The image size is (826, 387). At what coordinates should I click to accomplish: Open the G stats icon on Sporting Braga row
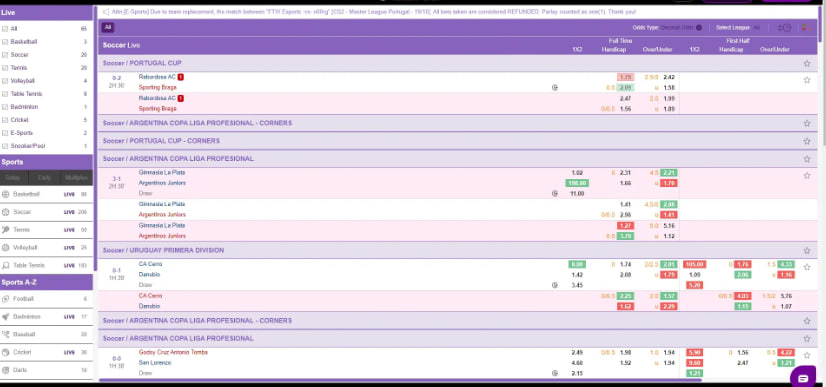click(554, 88)
